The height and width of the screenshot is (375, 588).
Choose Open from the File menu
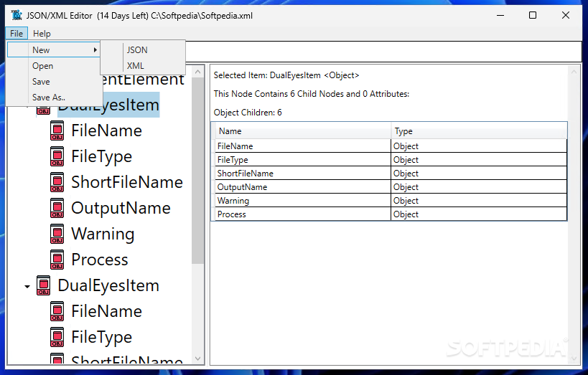tap(54, 65)
